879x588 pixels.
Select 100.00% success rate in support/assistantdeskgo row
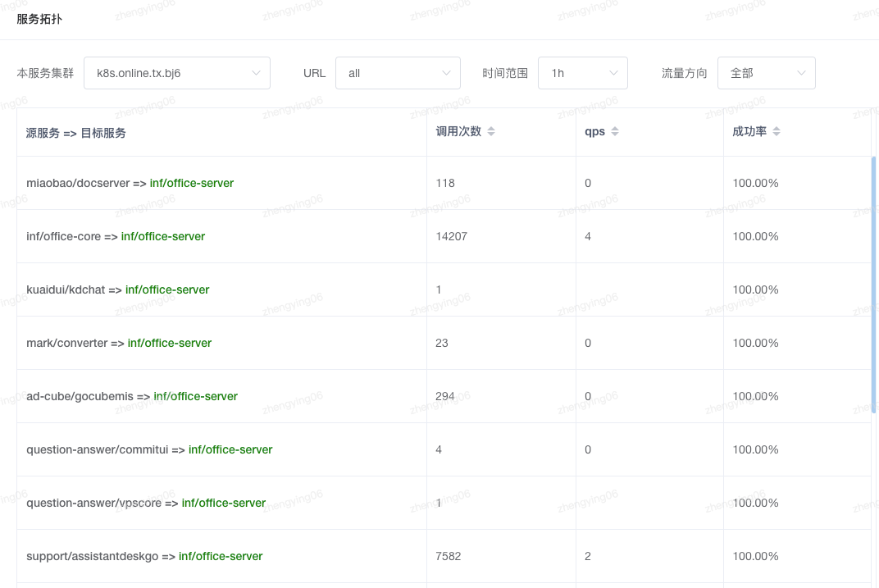pyautogui.click(x=755, y=556)
